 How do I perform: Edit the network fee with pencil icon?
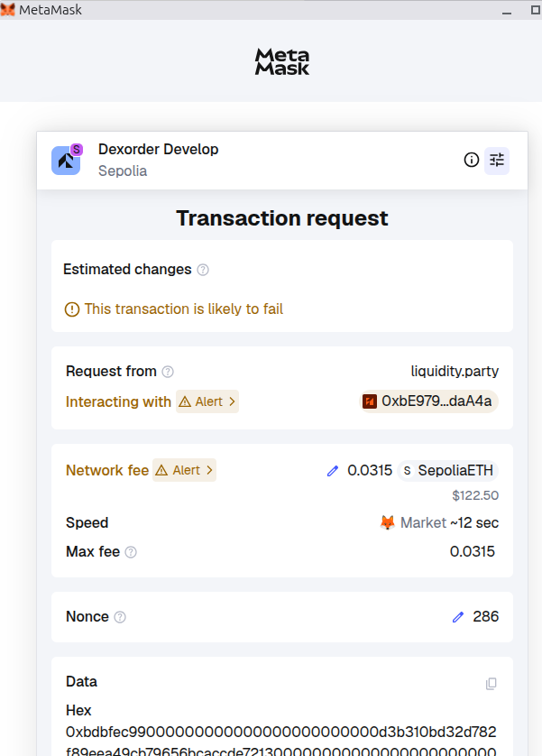[x=333, y=471]
